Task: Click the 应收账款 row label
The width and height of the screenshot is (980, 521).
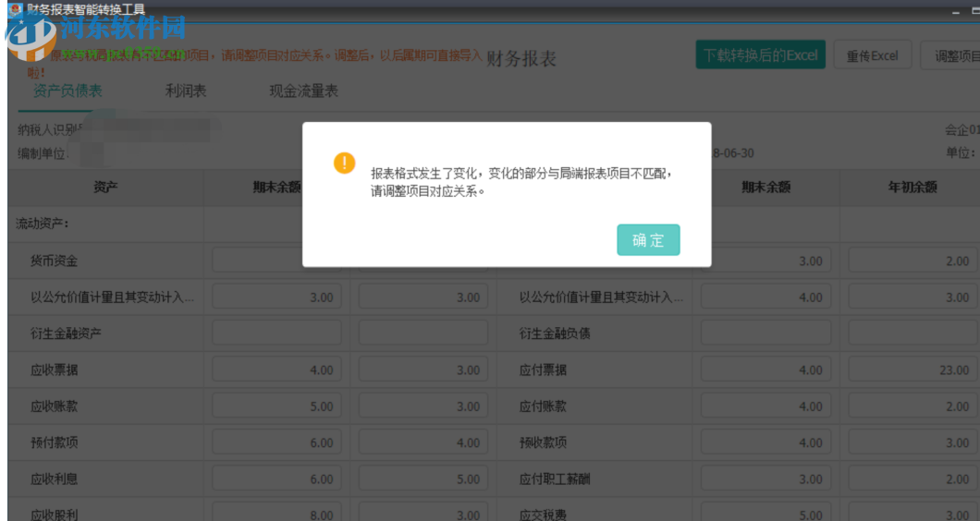Action: [x=55, y=406]
